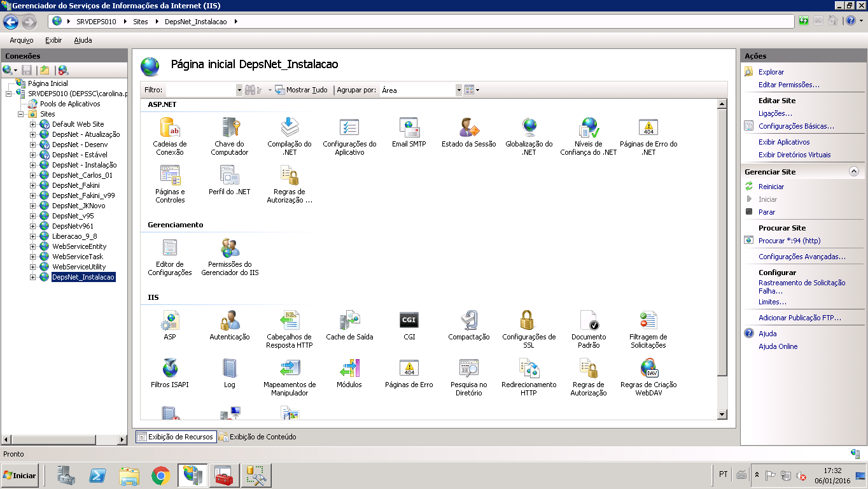868x489 pixels.
Task: Open the Arquivo menu
Action: 22,40
